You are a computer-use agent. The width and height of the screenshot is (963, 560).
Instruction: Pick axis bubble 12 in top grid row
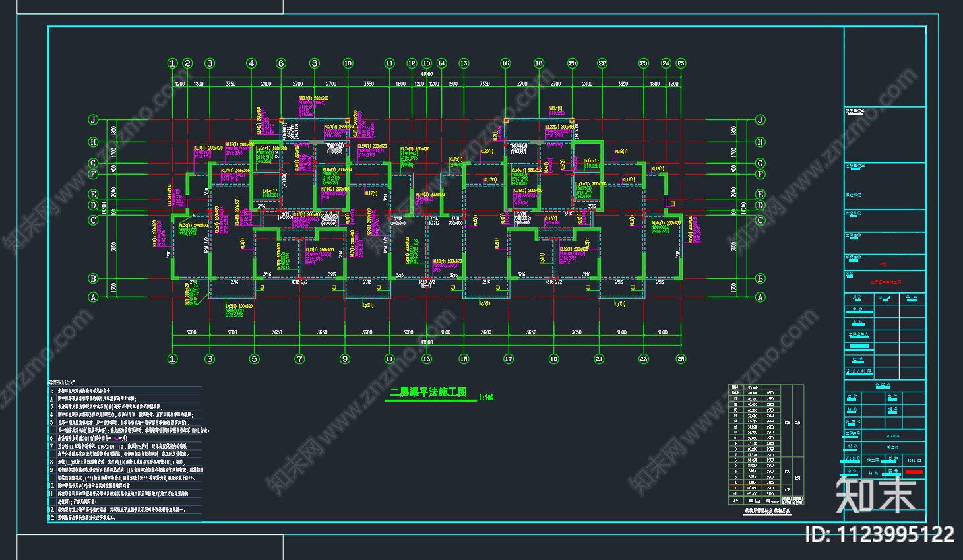[412, 63]
